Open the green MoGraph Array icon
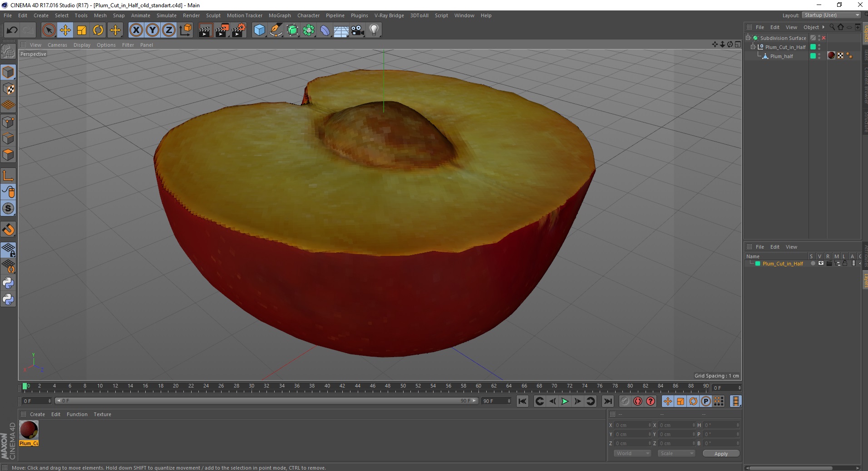This screenshot has width=868, height=471. (309, 30)
